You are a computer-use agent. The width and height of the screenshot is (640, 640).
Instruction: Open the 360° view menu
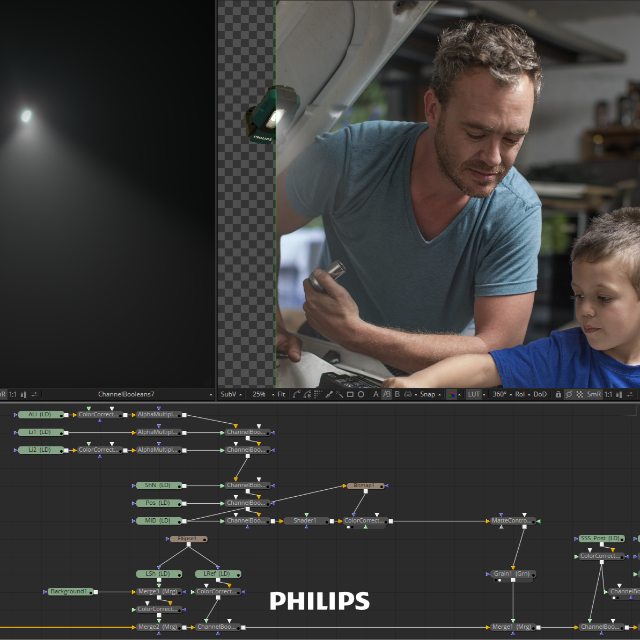click(498, 394)
